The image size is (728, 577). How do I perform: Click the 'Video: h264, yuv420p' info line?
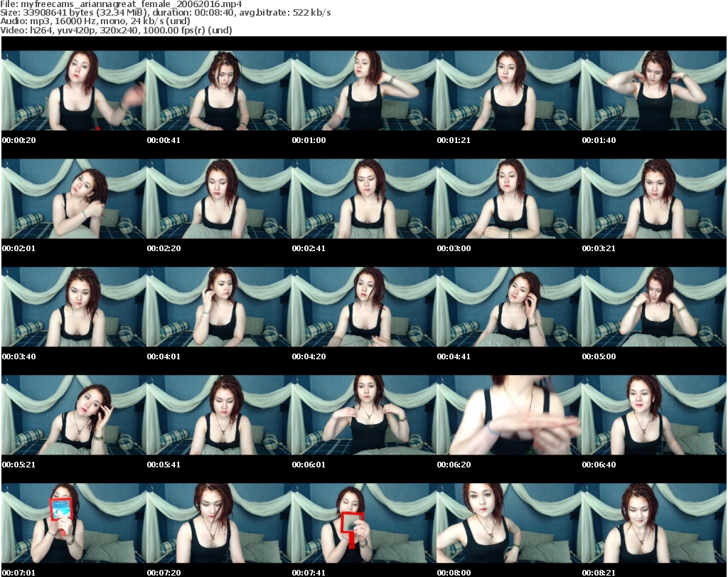(x=116, y=30)
